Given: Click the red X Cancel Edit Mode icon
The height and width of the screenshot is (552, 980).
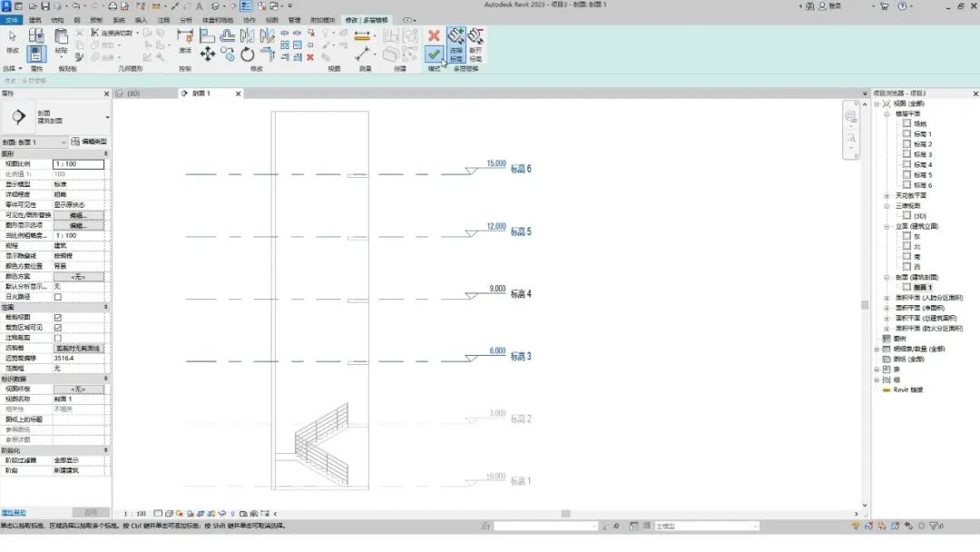Looking at the screenshot, I should click(x=434, y=35).
